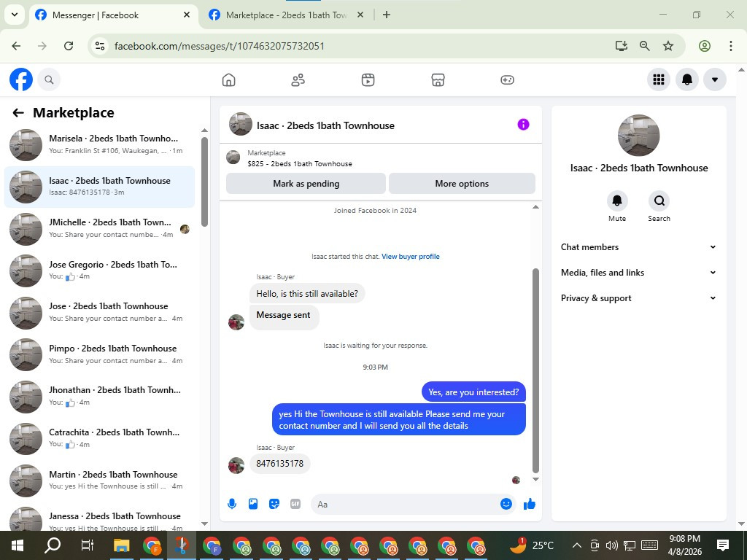Go back in browser history
The width and height of the screenshot is (747, 560).
click(16, 46)
